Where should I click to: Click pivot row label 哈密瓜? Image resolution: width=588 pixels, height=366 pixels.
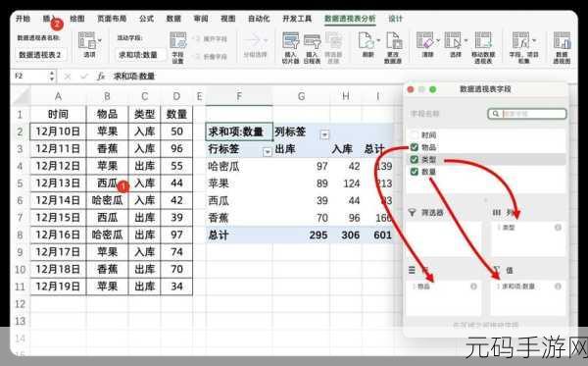223,166
